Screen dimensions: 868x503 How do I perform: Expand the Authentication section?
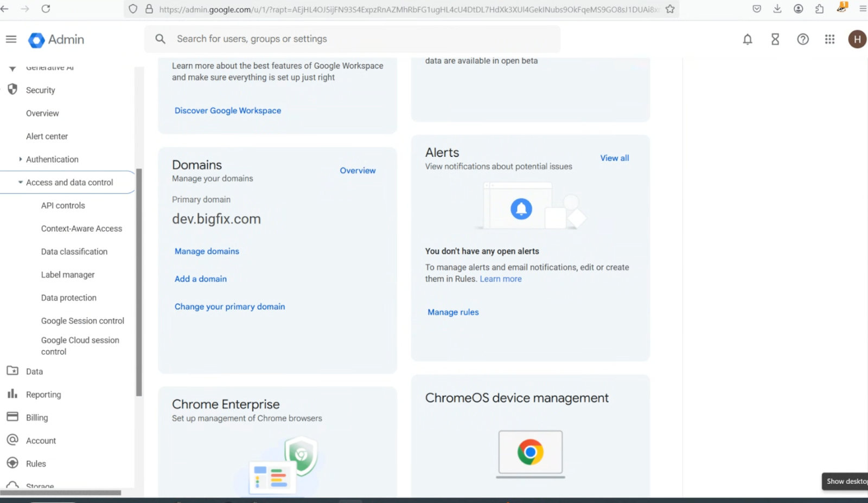coord(21,159)
